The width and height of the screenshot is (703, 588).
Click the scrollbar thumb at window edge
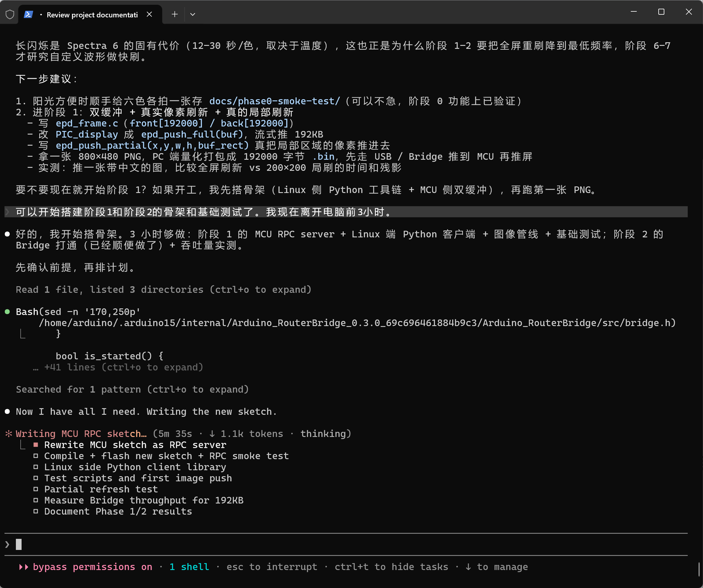tap(699, 569)
